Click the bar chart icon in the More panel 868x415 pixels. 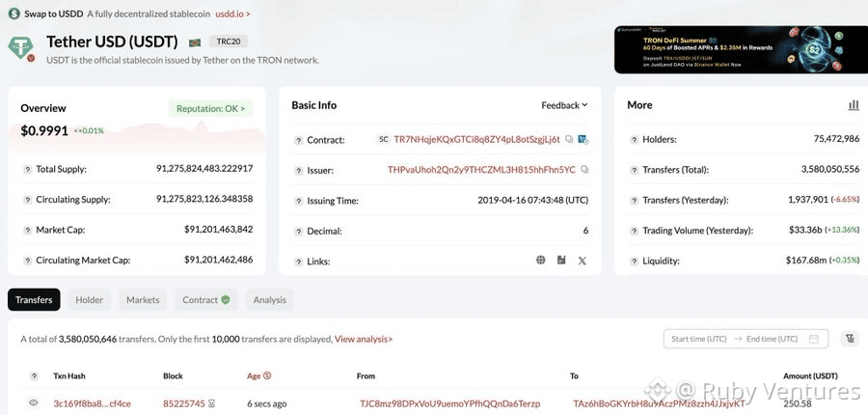coord(854,105)
